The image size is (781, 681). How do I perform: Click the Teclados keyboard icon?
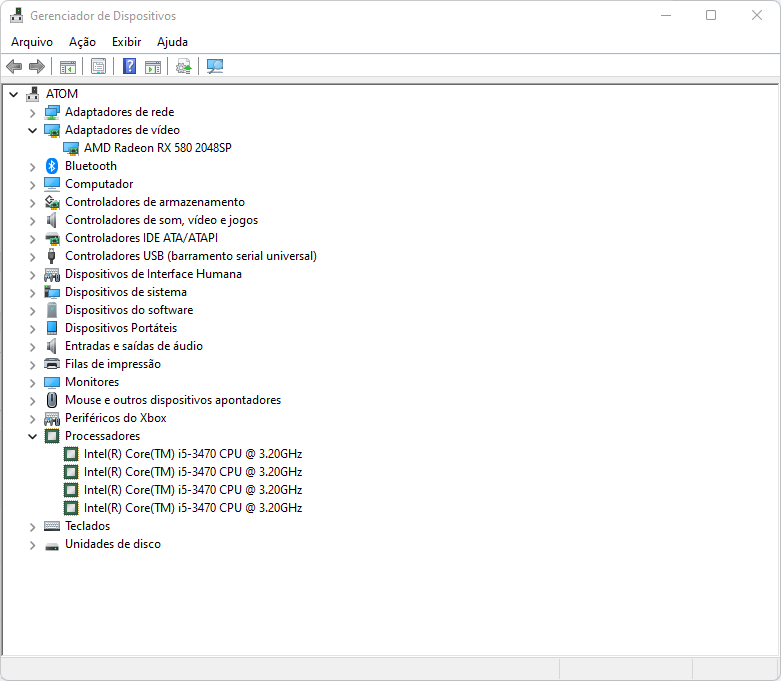52,526
